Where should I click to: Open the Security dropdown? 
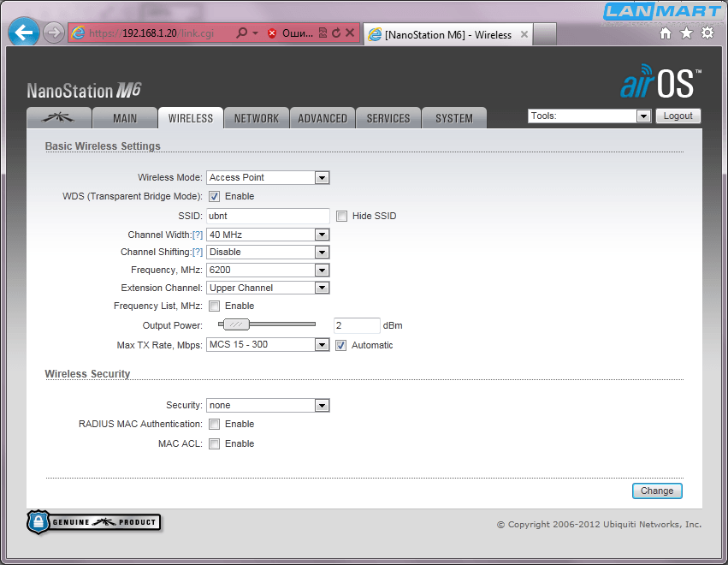[x=268, y=405]
